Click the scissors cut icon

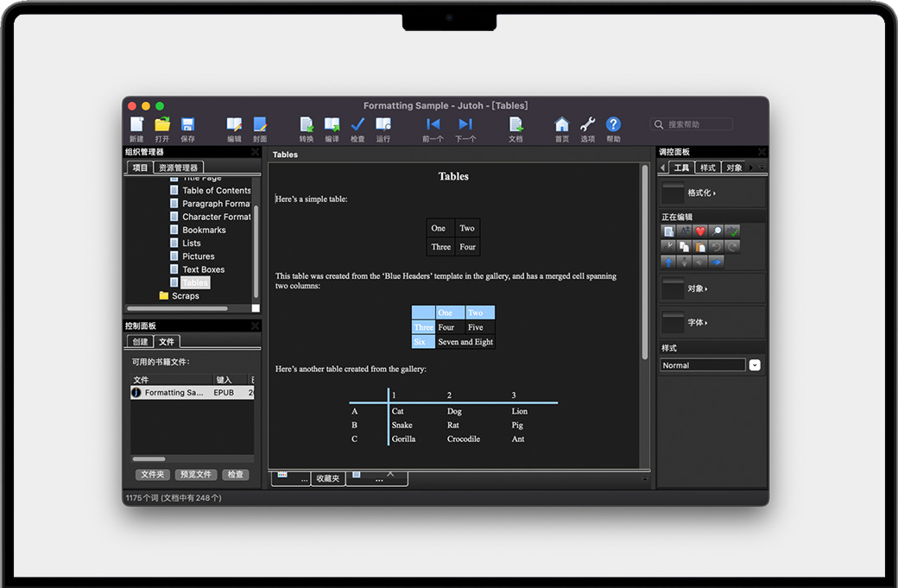pyautogui.click(x=668, y=247)
